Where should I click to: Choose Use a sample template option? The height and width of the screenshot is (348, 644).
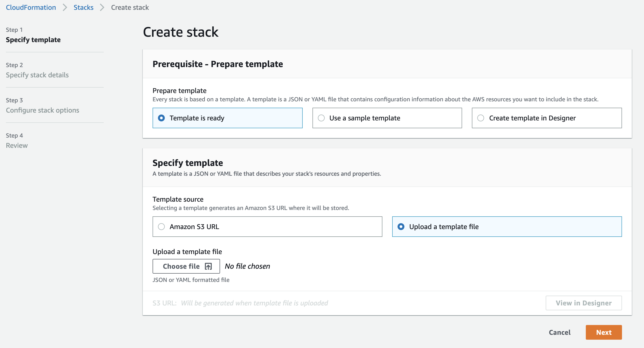tap(321, 118)
